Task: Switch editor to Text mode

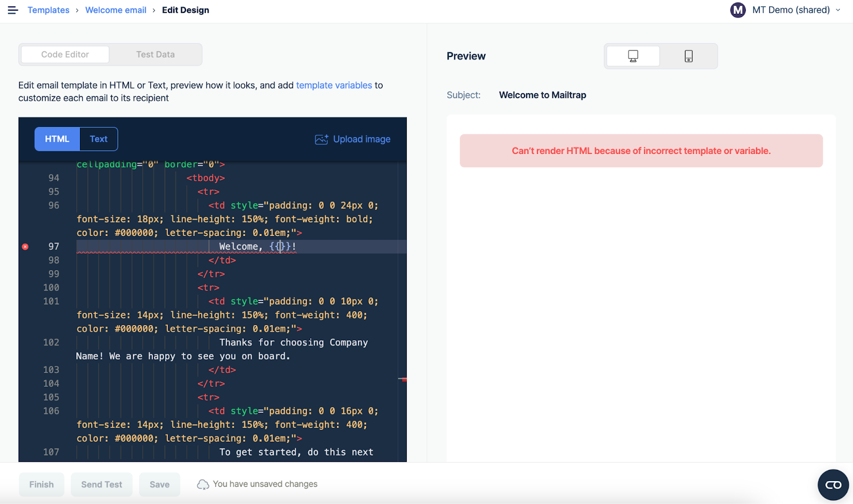Action: coord(99,139)
